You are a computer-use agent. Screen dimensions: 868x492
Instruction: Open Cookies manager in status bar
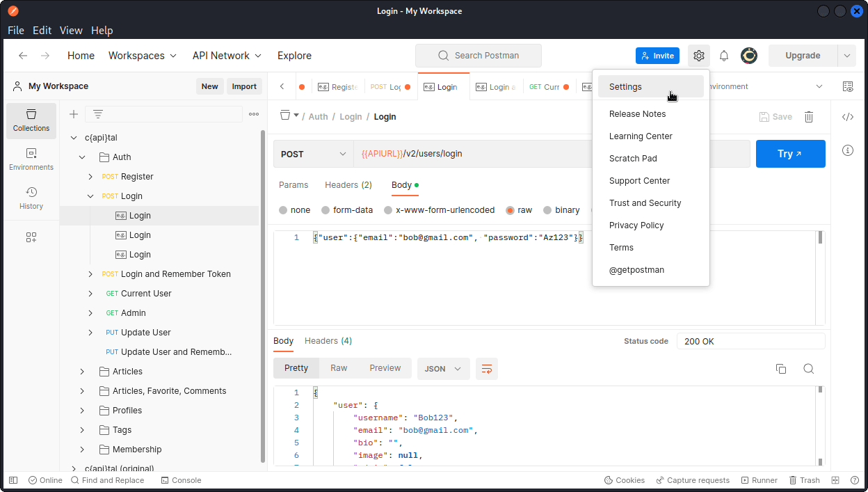[624, 479]
